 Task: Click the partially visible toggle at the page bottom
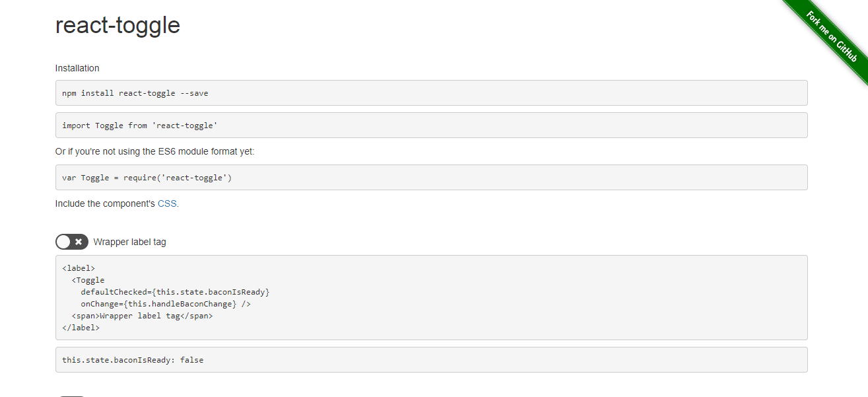tap(71, 395)
